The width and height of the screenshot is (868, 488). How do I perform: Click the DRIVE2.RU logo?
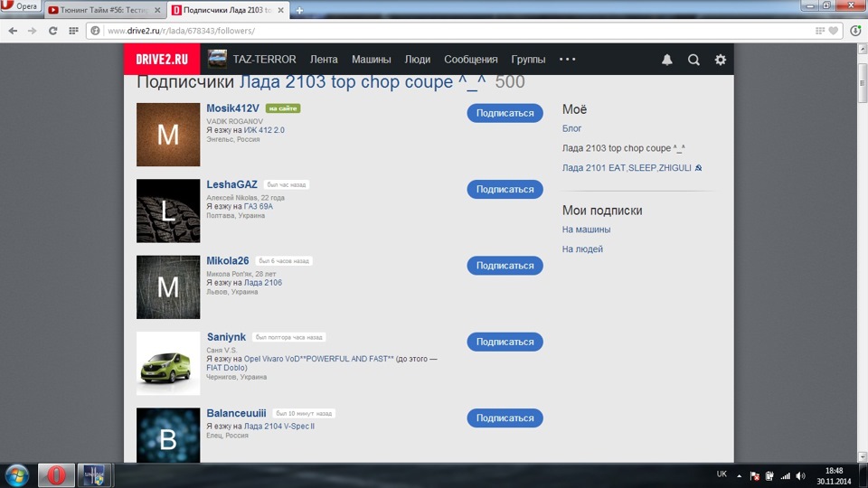(x=162, y=60)
